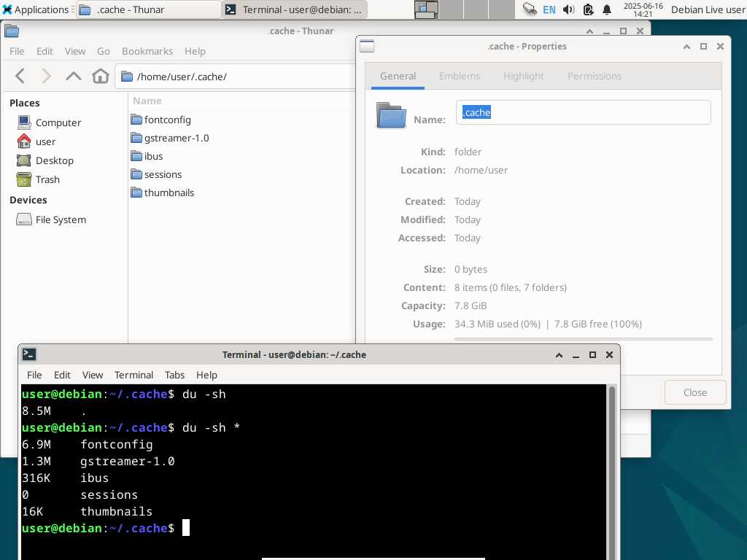Click the notification bell in system tray
This screenshot has height=560, width=747.
(607, 9)
